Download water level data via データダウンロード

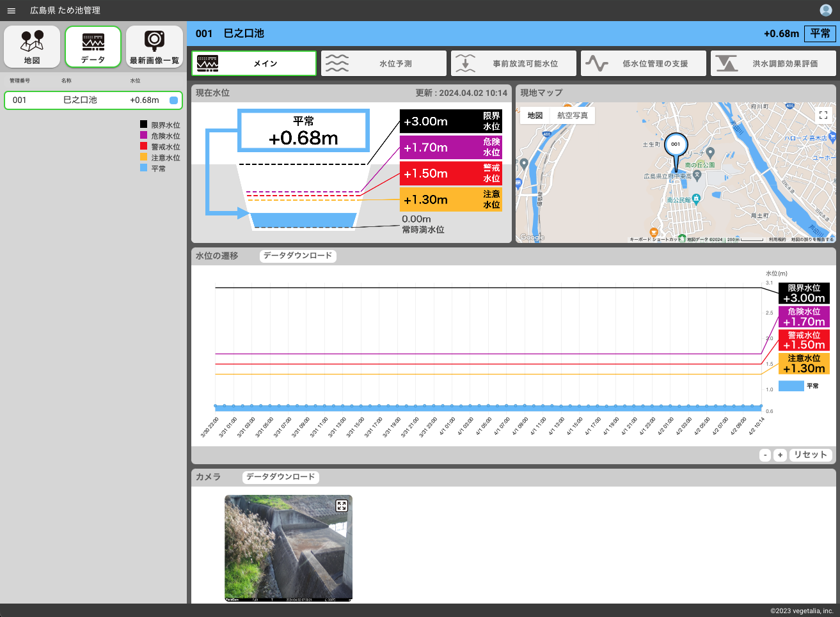click(x=297, y=256)
